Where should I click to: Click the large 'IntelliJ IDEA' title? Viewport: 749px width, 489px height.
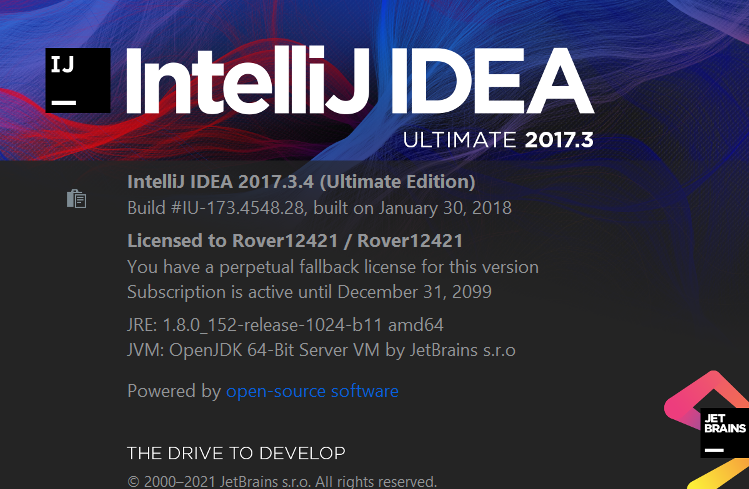point(360,80)
